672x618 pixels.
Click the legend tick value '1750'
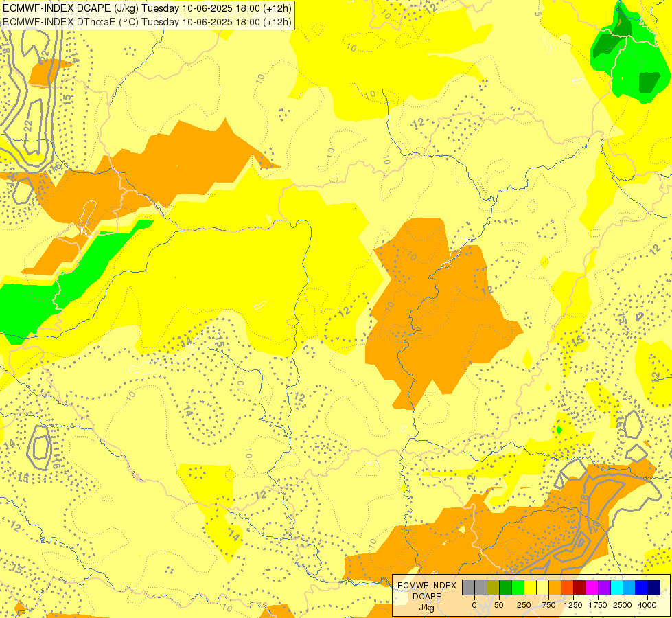598,605
